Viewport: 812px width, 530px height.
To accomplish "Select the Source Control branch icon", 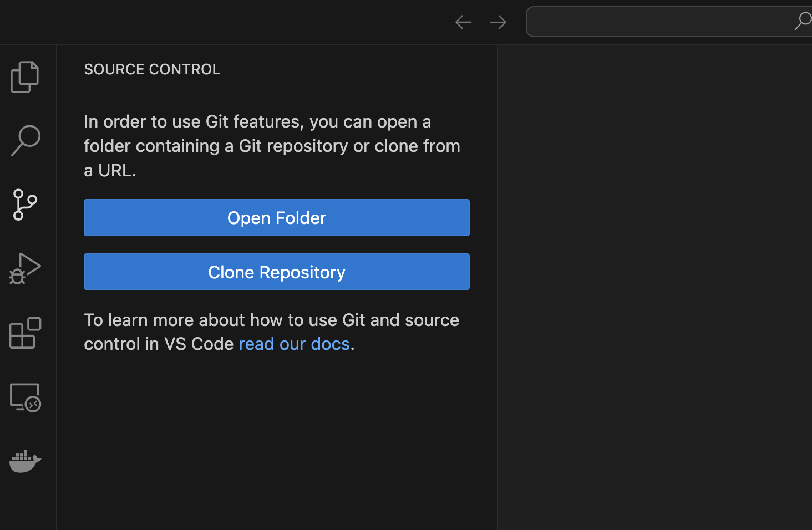I will click(25, 205).
